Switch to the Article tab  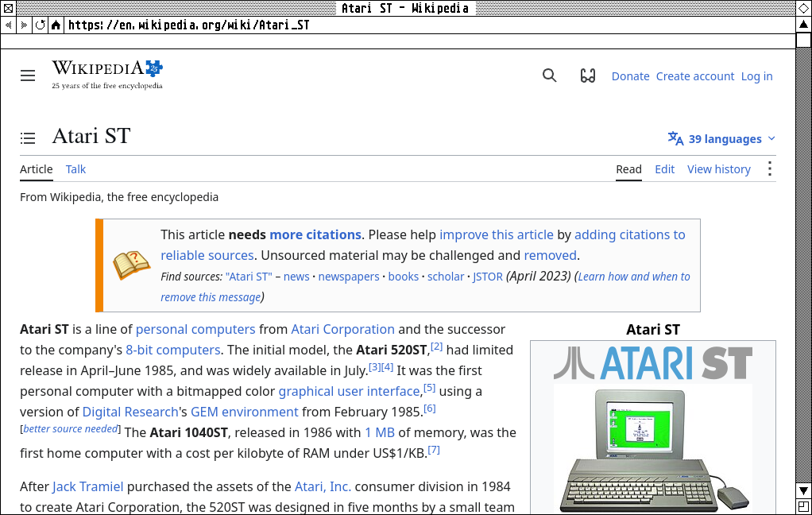(37, 169)
